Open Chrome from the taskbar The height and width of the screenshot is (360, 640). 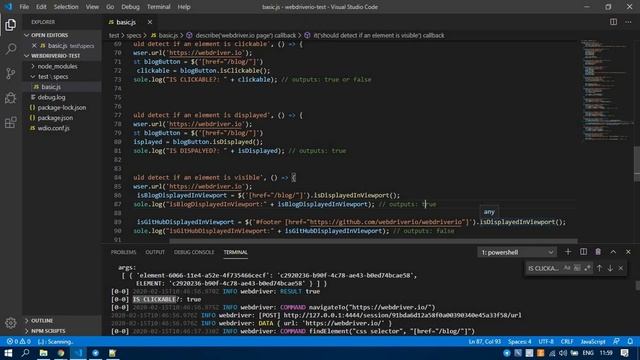click(61, 353)
